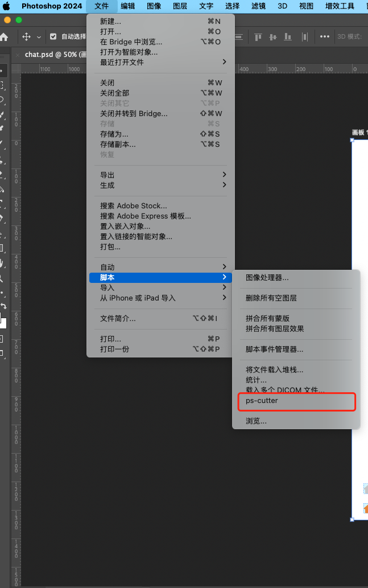Viewport: 368px width, 588px height.
Task: Choose 搜索 Adobe Express 模板... menu item
Action: point(160,216)
